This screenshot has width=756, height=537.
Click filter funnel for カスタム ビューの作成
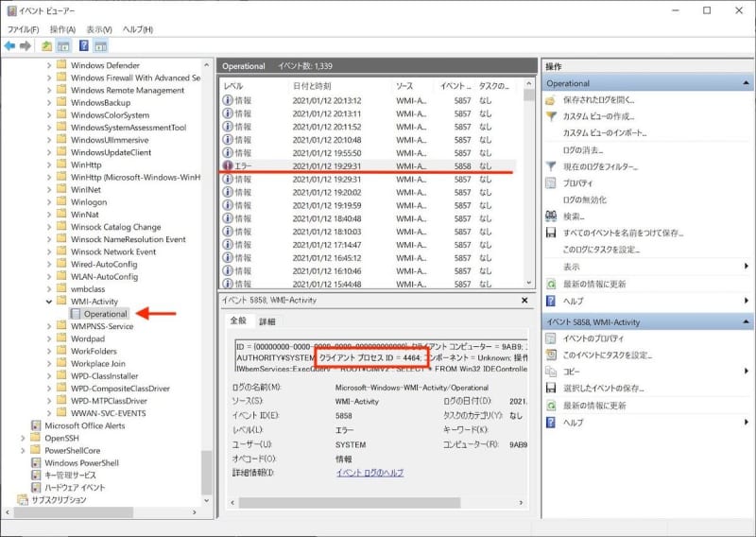tap(551, 116)
